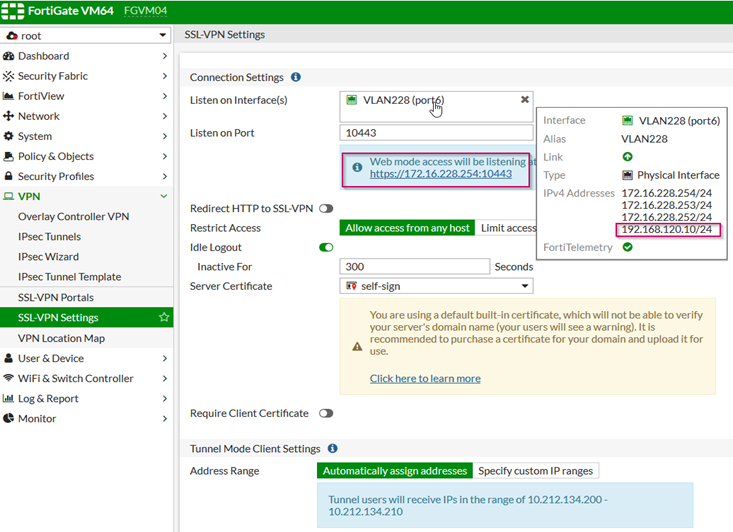The image size is (733, 532).
Task: Open the "Click here to learn more" link
Action: [x=425, y=379]
